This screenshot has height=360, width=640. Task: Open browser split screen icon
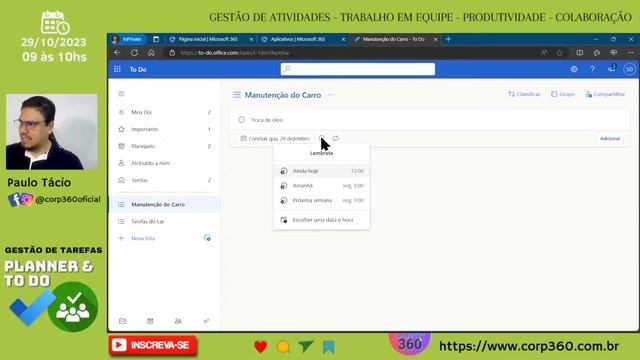[580, 53]
